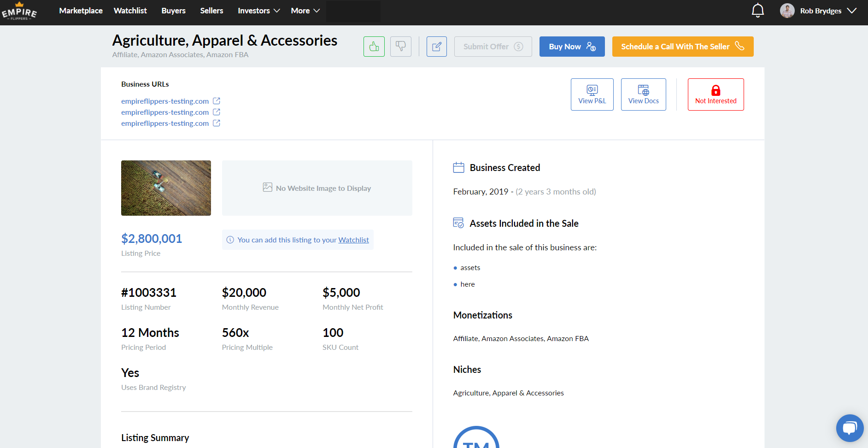Click the No Website Image placeholder

(317, 188)
